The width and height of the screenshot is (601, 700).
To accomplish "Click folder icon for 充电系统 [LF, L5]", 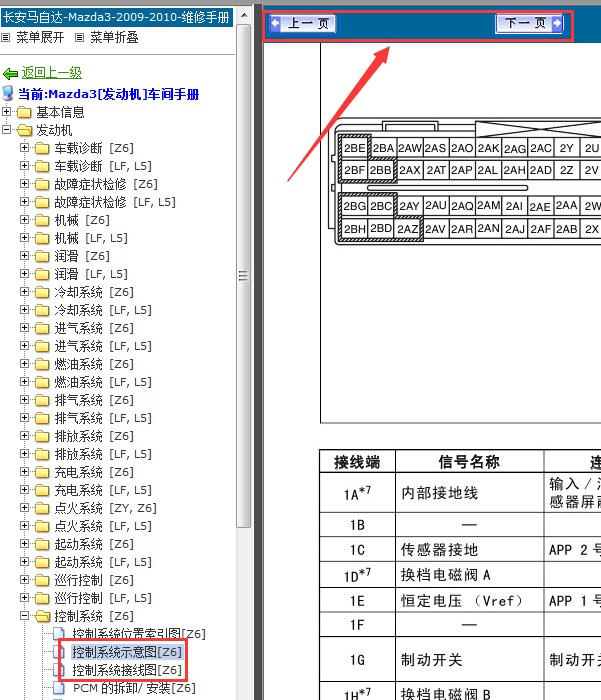I will tap(42, 490).
